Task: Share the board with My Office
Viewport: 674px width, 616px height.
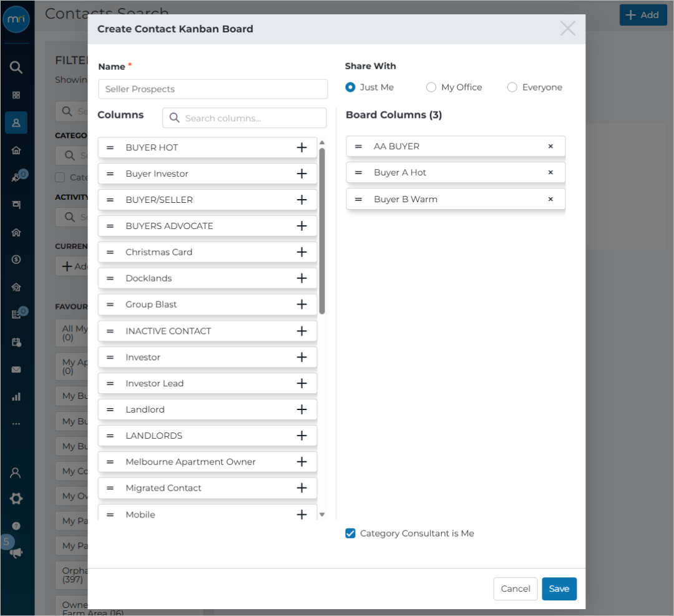Action: coord(431,87)
